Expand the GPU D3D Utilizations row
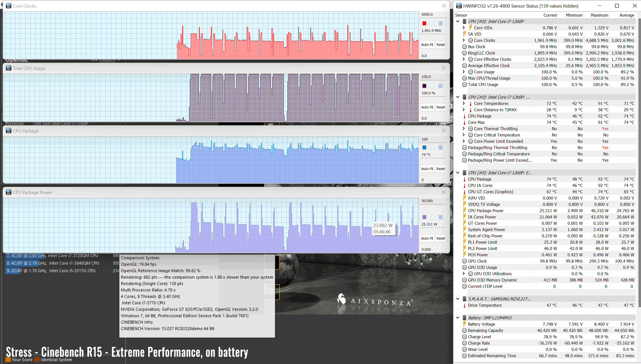641x364 pixels. tap(464, 274)
